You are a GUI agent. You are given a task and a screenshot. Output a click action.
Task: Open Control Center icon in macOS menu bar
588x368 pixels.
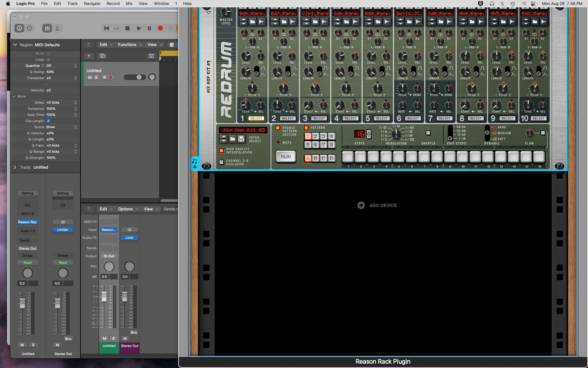(533, 4)
